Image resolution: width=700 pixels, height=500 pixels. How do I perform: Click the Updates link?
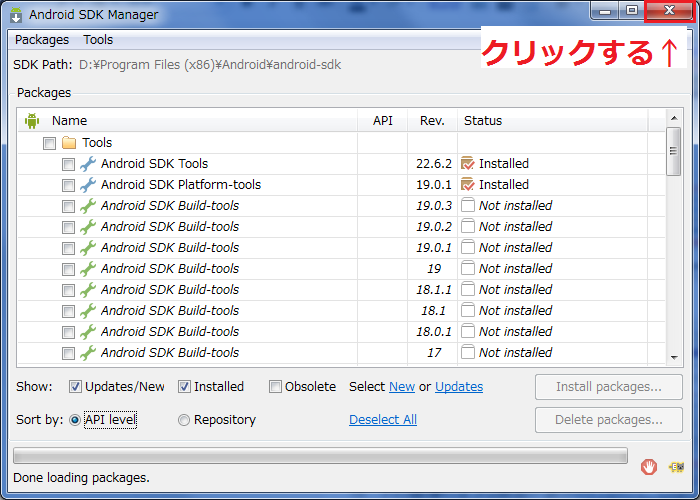pos(459,387)
